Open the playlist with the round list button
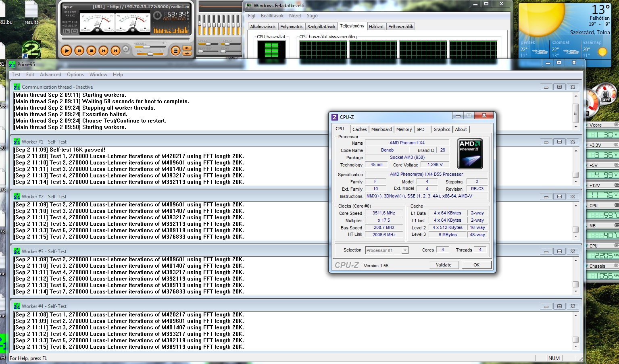Viewport: 619px width, 364px height. coord(175,50)
